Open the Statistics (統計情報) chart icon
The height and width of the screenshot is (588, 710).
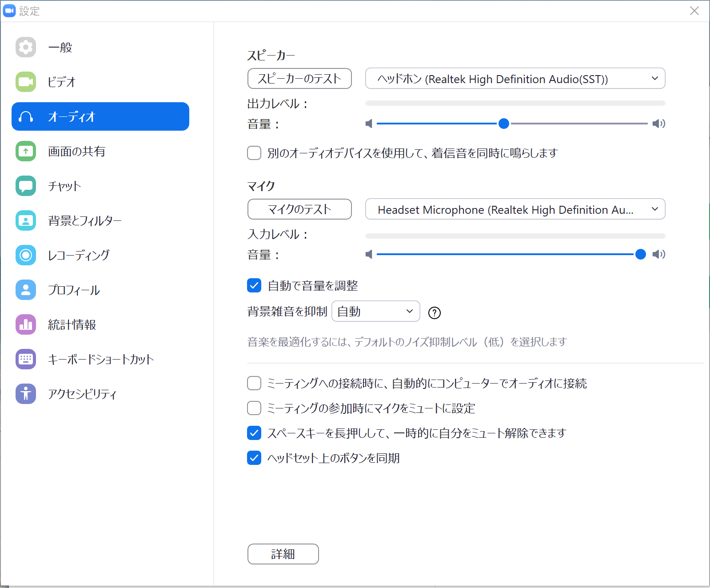(x=26, y=324)
